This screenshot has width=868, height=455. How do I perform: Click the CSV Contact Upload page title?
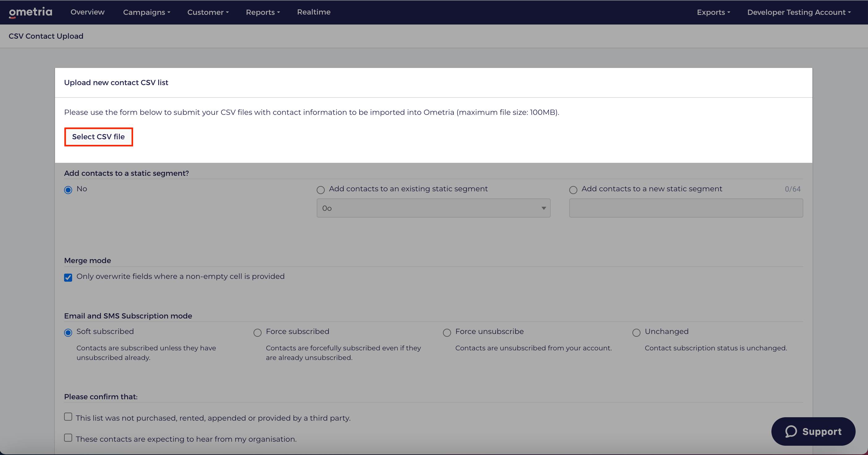pyautogui.click(x=46, y=36)
